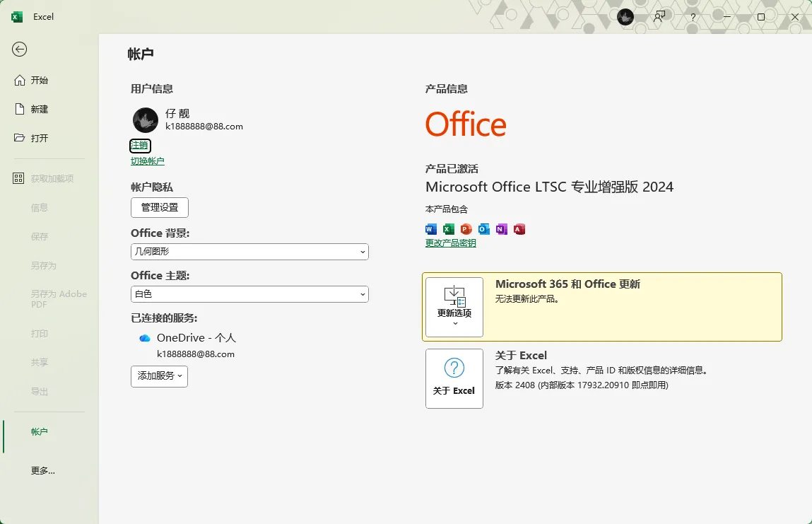Click the new document icon beside 新建

pyautogui.click(x=20, y=109)
